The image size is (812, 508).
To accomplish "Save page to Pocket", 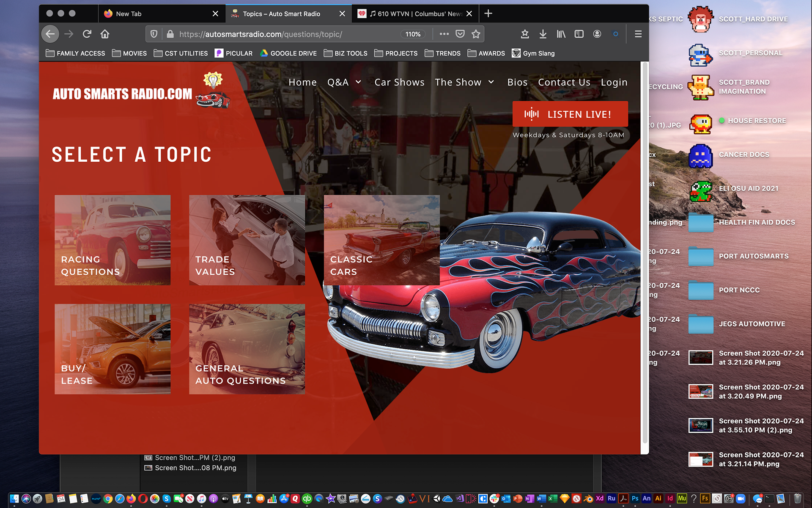I will (460, 34).
